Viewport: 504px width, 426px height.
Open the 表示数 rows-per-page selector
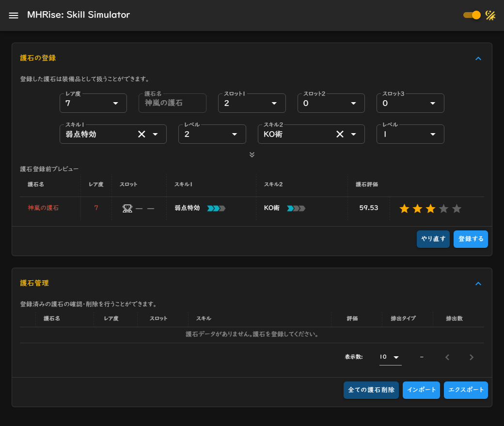(390, 357)
